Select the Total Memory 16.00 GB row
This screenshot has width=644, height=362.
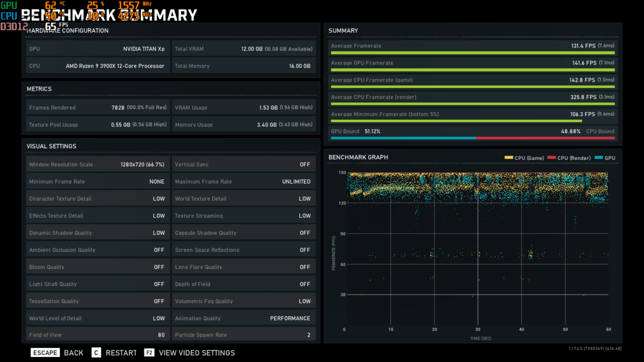click(244, 66)
